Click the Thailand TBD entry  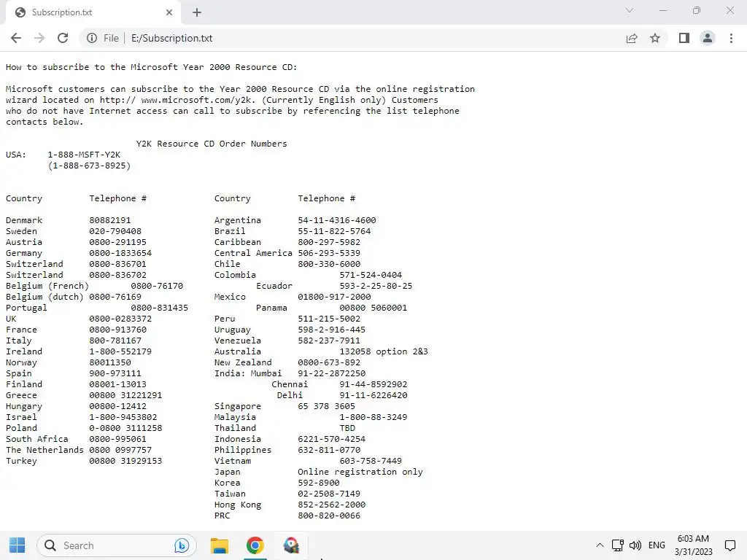point(347,429)
